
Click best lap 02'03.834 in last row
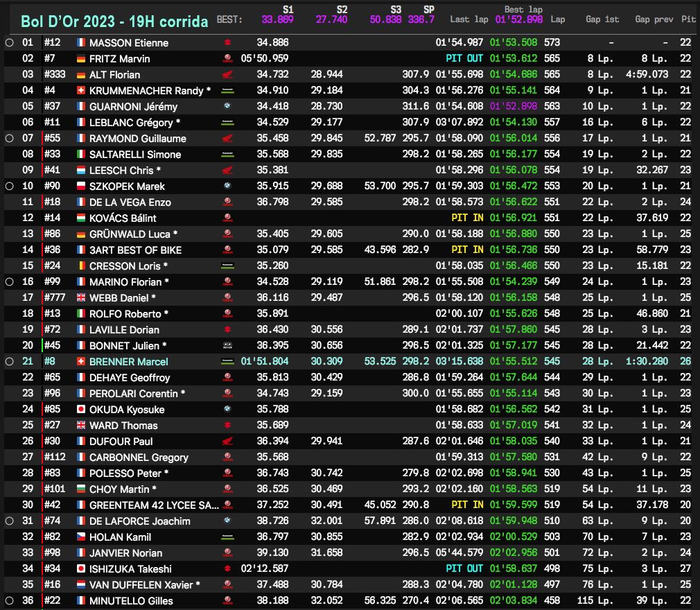tap(514, 600)
